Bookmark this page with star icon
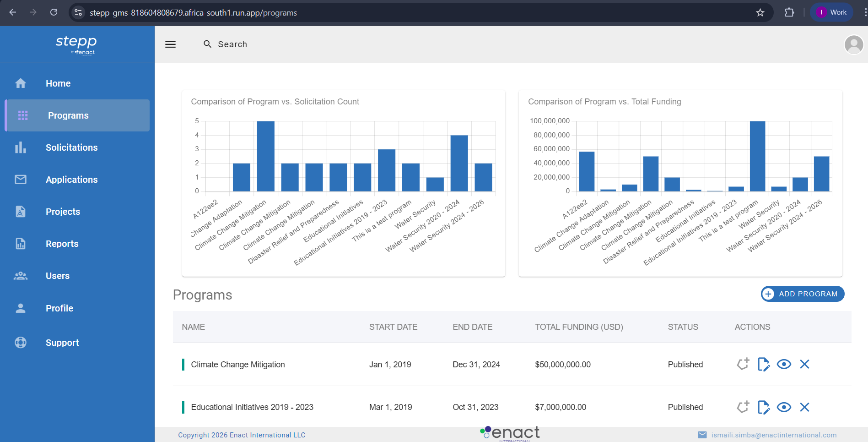This screenshot has height=442, width=868. pyautogui.click(x=760, y=12)
